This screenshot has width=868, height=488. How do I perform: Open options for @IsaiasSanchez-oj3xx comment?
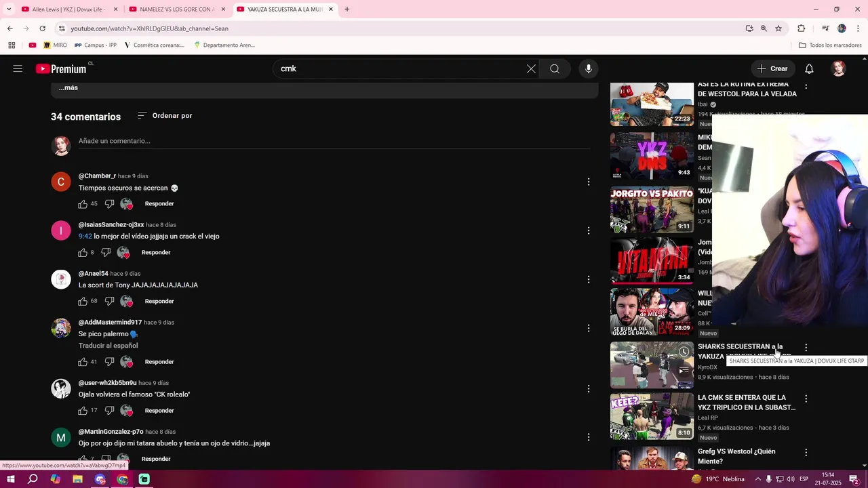(x=589, y=230)
